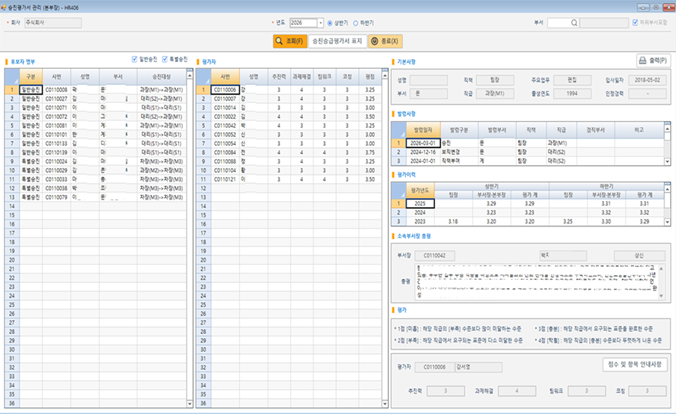The image size is (676, 414).
Task: Click the 승진승급평가서 표지 button
Action: [x=337, y=41]
